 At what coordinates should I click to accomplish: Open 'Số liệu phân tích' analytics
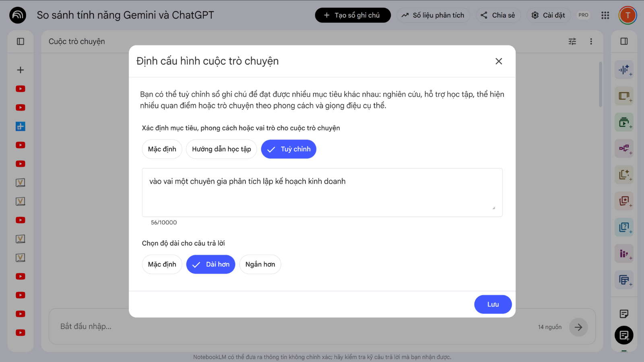coord(433,15)
